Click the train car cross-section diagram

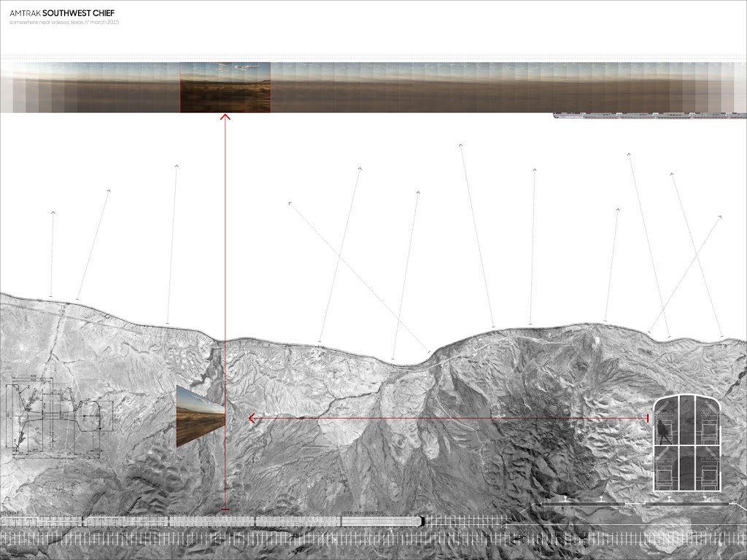point(686,443)
